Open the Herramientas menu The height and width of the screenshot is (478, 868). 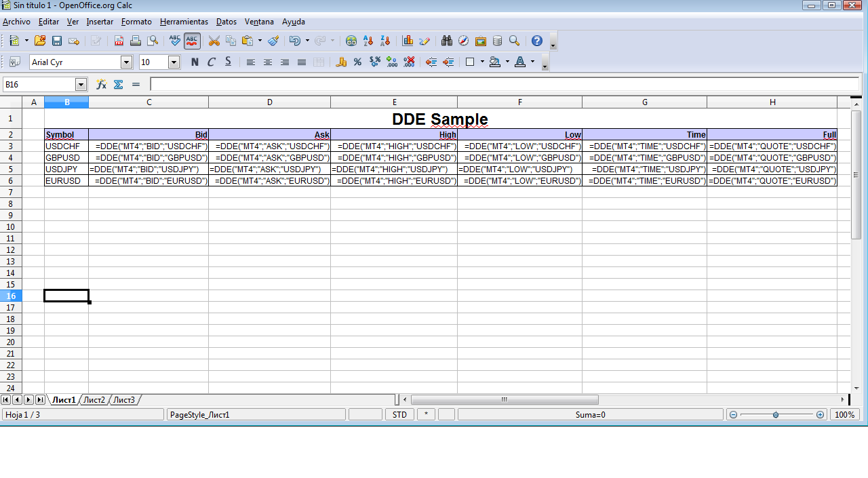point(184,22)
